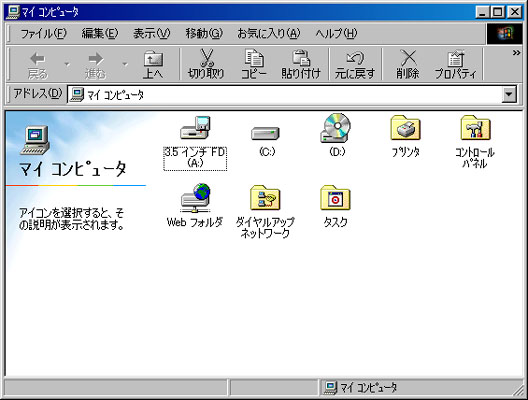Open the お気に入り(A) menu

tap(269, 33)
